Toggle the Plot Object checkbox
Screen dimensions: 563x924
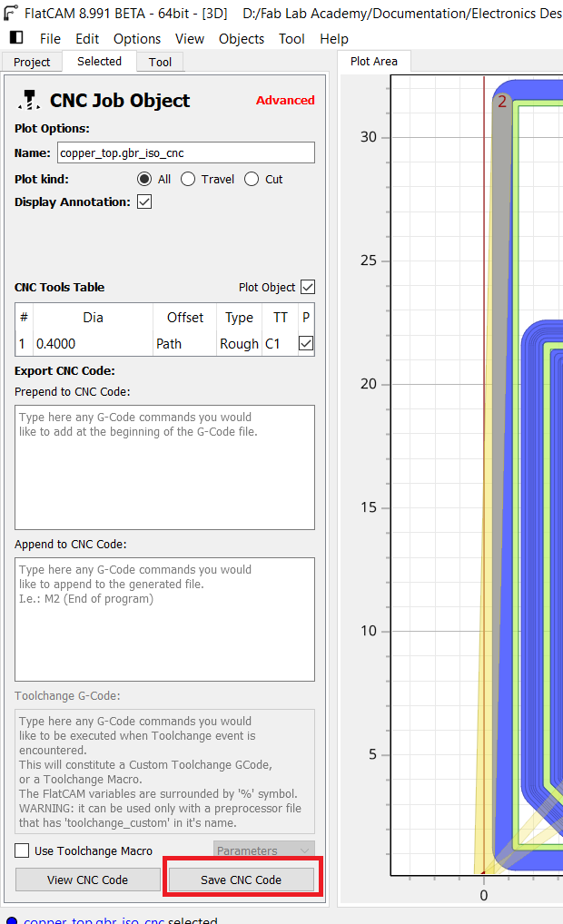[308, 287]
